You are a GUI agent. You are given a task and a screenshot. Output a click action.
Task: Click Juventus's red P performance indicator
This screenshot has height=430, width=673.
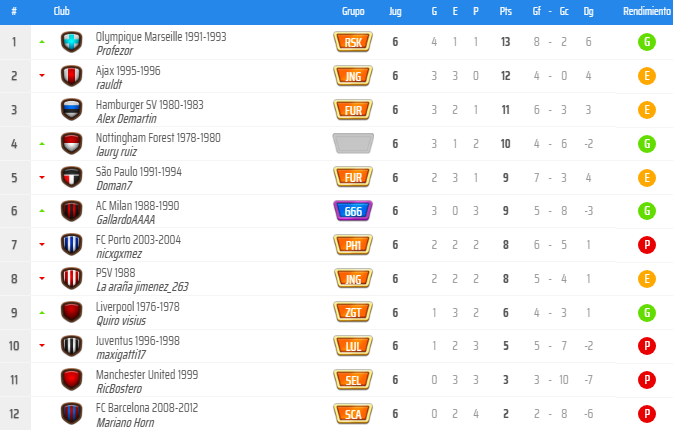coord(647,346)
